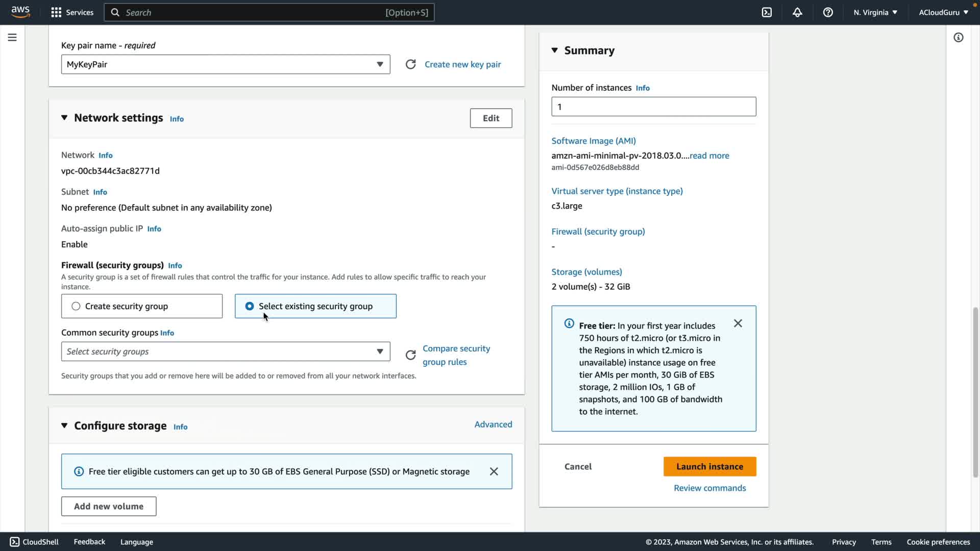
Task: Open the ACloudGuru account menu
Action: [943, 12]
